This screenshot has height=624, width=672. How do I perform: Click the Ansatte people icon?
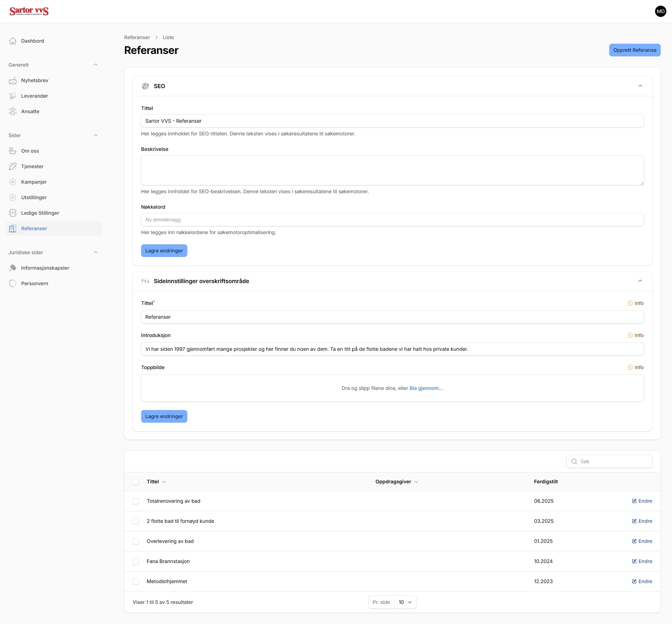(13, 111)
